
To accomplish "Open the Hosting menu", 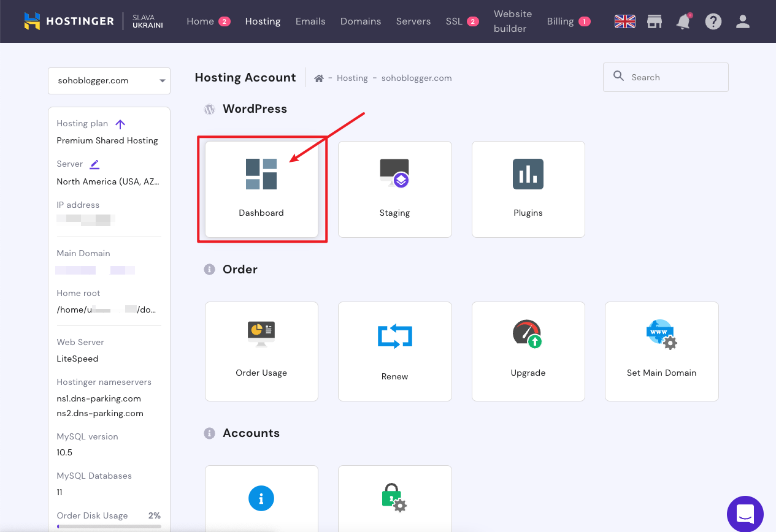I will point(263,21).
